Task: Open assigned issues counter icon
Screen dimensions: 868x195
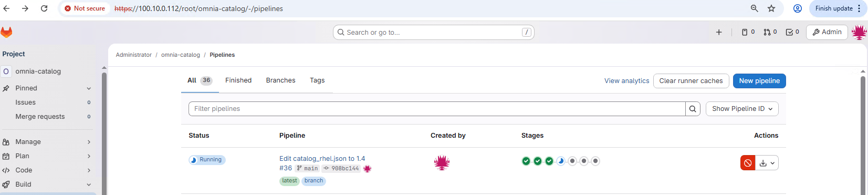Action: [748, 32]
